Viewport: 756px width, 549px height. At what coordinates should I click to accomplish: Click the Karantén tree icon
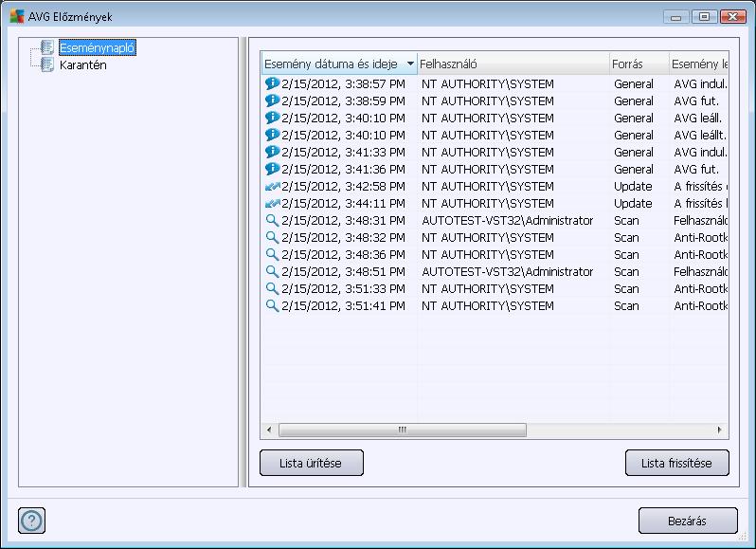47,64
